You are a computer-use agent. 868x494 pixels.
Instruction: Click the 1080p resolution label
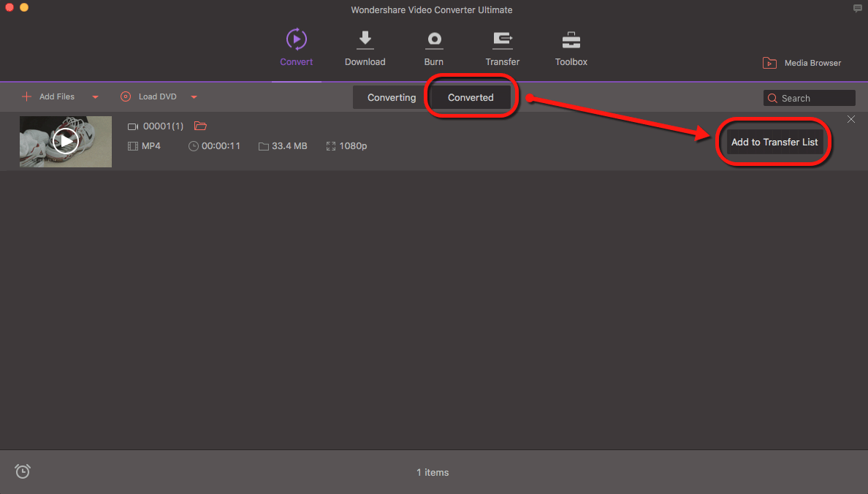coord(353,146)
